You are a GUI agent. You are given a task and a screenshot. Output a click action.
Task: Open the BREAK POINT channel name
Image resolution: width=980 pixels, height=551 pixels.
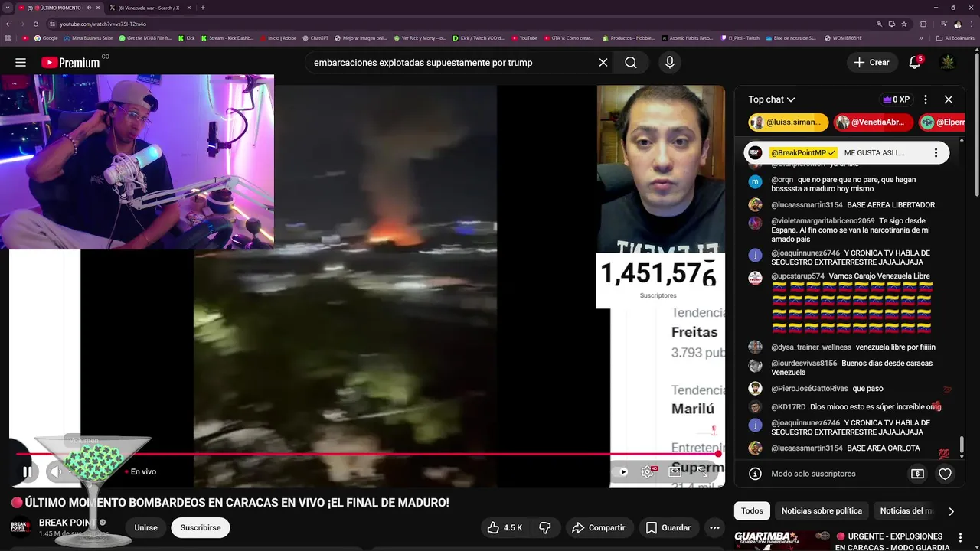pyautogui.click(x=67, y=523)
